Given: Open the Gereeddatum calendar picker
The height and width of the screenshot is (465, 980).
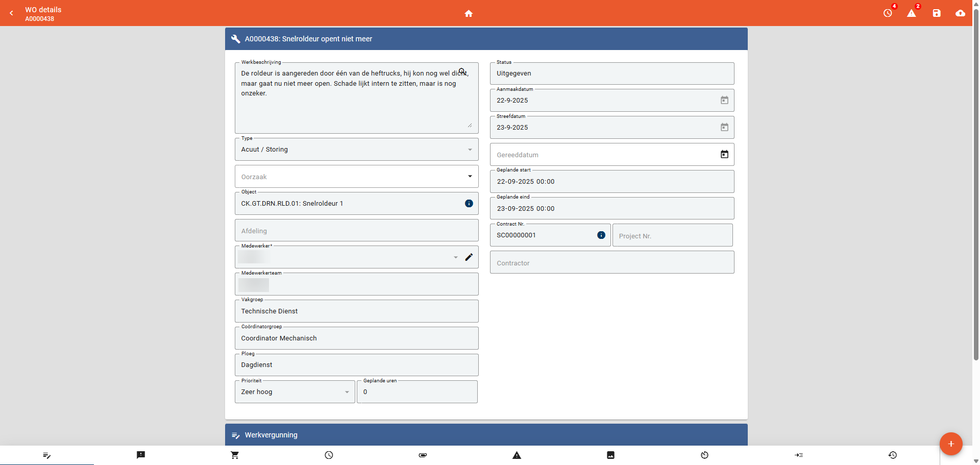Looking at the screenshot, I should pyautogui.click(x=724, y=154).
